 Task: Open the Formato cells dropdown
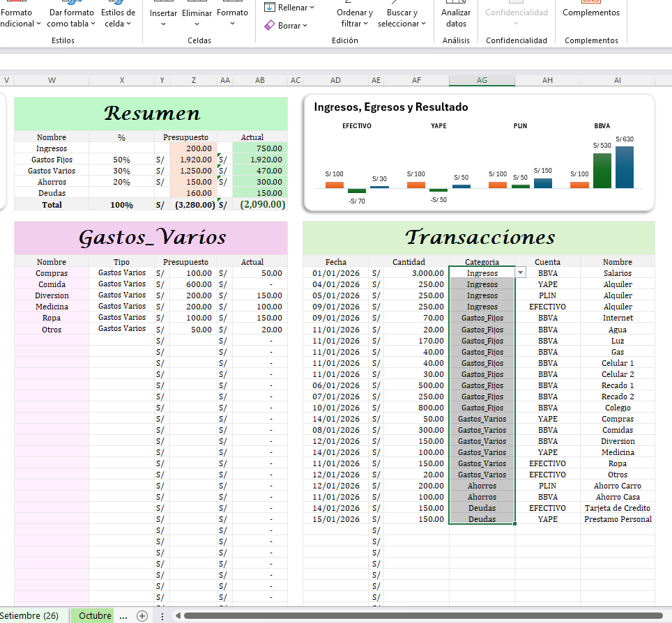click(x=232, y=18)
